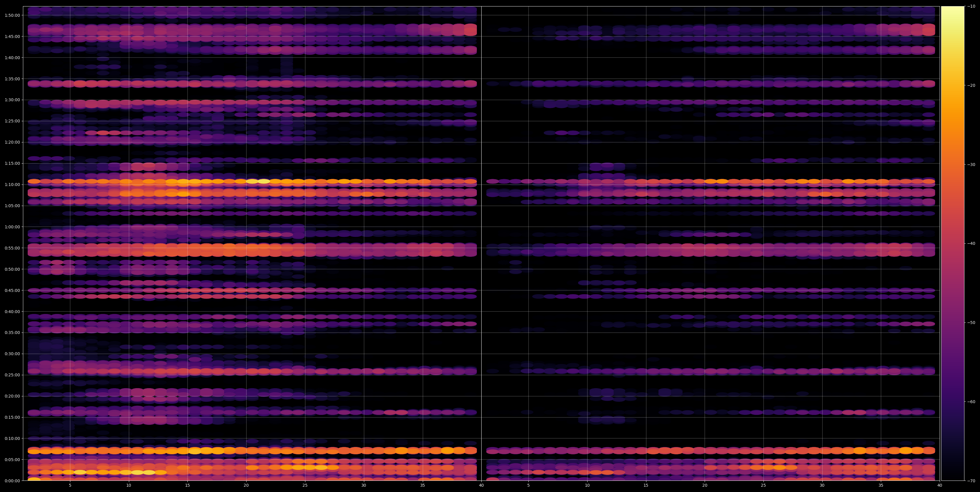Click the −30 colorbar tick label
The width and height of the screenshot is (980, 492).
click(971, 164)
